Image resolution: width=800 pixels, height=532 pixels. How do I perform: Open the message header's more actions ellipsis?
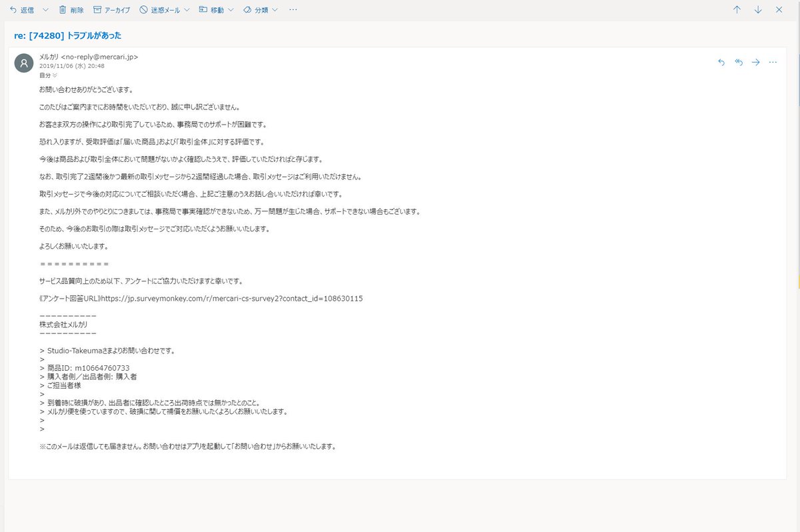point(773,62)
